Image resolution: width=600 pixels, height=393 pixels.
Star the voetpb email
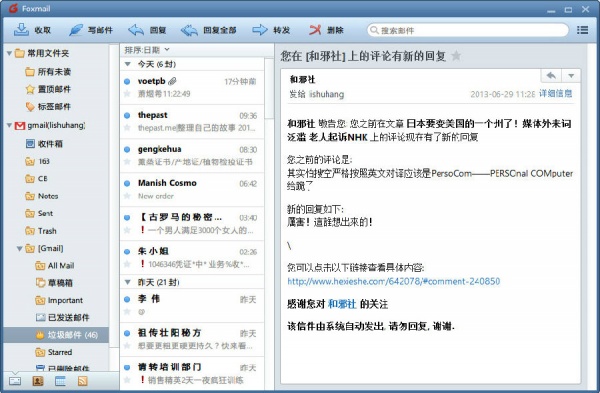127,94
